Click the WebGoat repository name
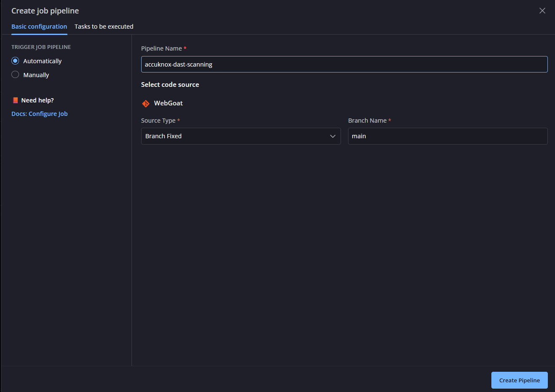The height and width of the screenshot is (392, 555). click(168, 103)
